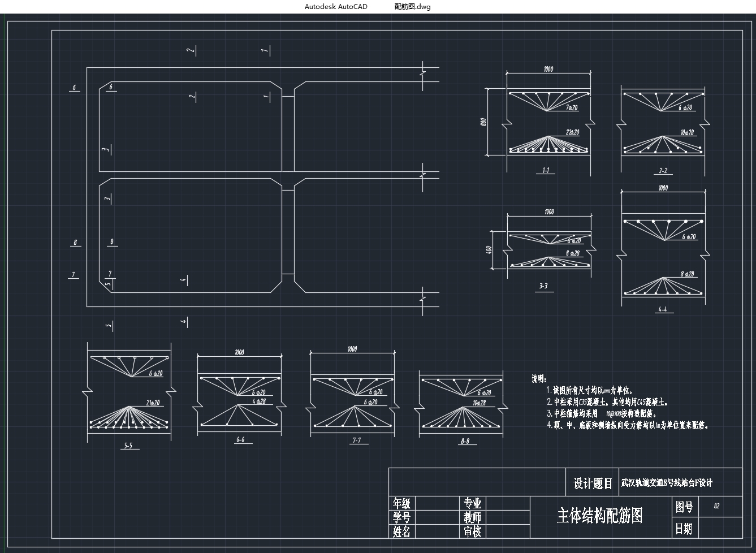Click the 配筋图.dwg file name in title bar
This screenshot has width=756, height=553.
(412, 7)
